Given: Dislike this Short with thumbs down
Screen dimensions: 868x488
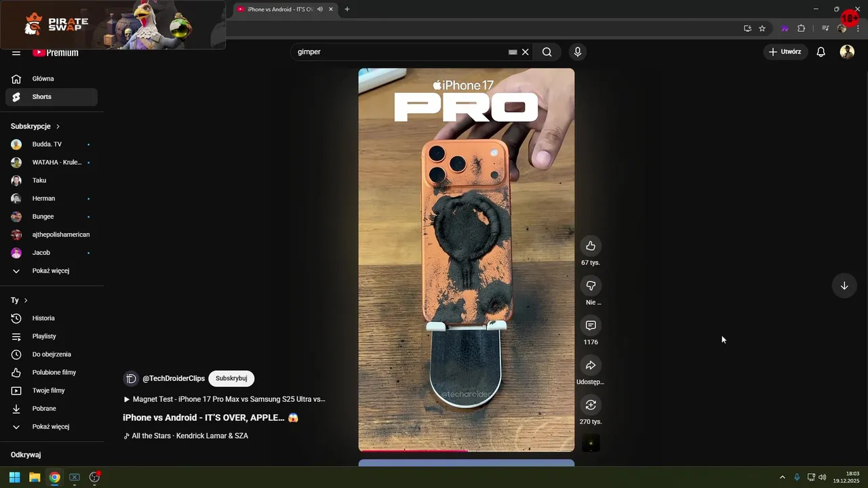Looking at the screenshot, I should 591,285.
